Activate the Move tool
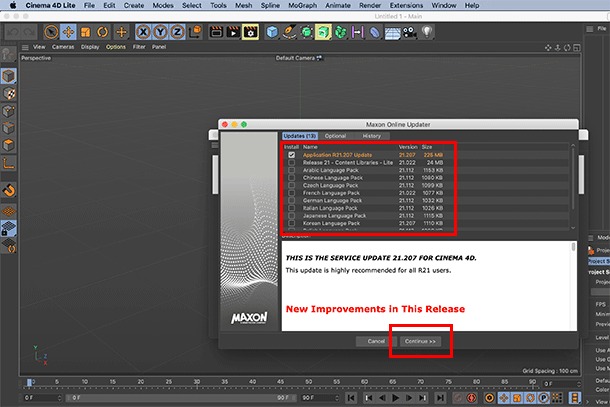 click(x=68, y=32)
